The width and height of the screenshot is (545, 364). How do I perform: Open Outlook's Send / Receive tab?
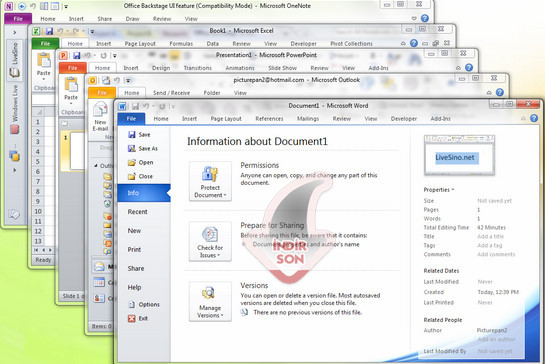[171, 93]
